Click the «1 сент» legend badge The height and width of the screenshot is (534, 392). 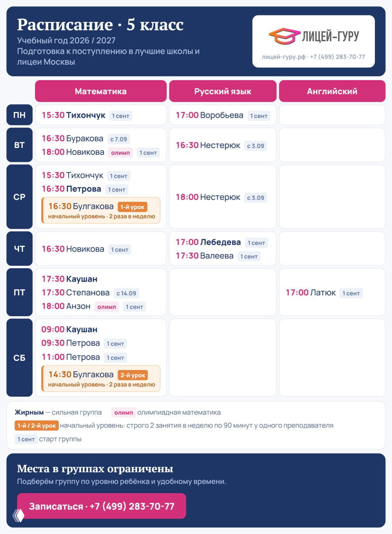tap(26, 439)
